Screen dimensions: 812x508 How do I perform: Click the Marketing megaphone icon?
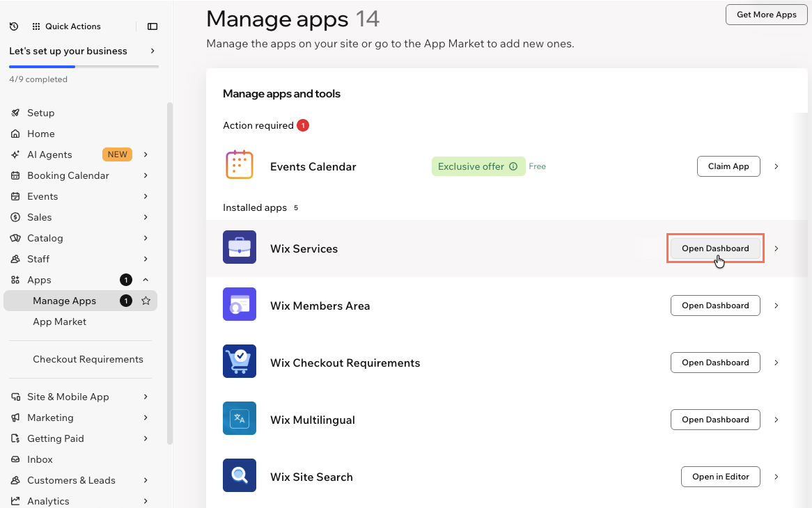point(15,418)
